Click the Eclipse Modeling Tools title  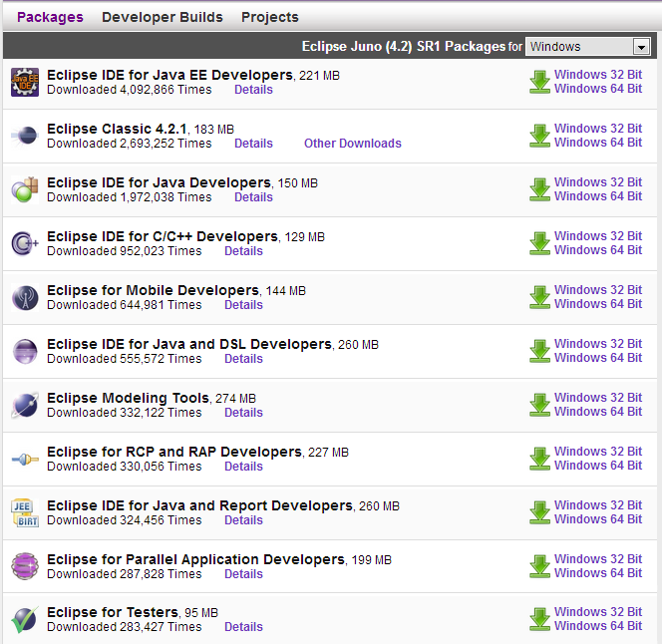point(128,398)
